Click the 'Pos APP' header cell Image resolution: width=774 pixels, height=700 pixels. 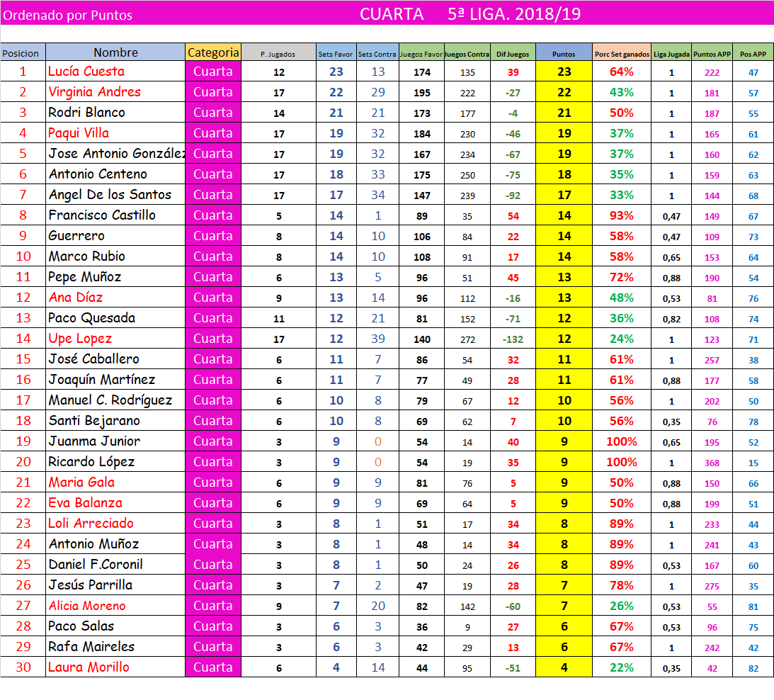point(753,53)
